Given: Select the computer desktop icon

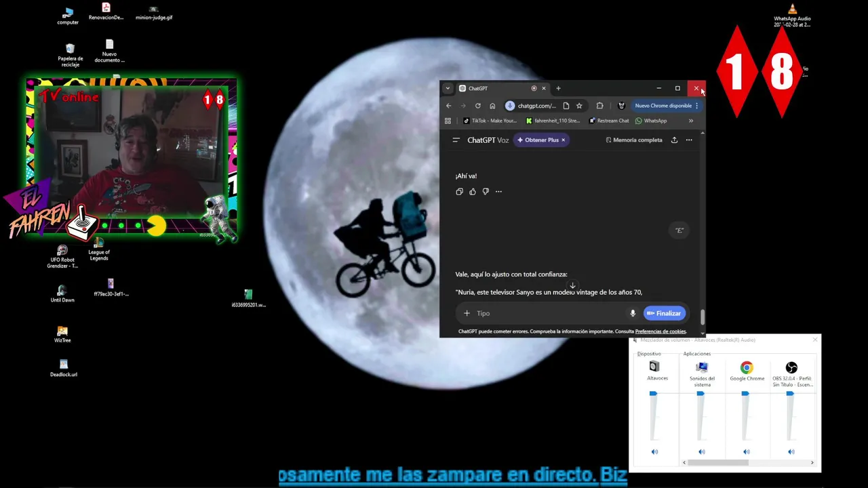Looking at the screenshot, I should [68, 16].
